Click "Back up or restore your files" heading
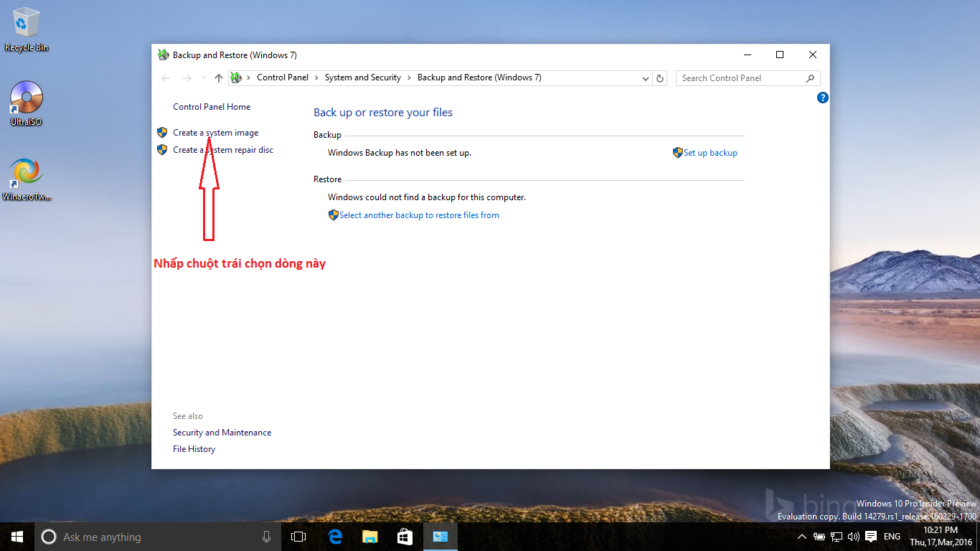The image size is (980, 551). click(383, 113)
